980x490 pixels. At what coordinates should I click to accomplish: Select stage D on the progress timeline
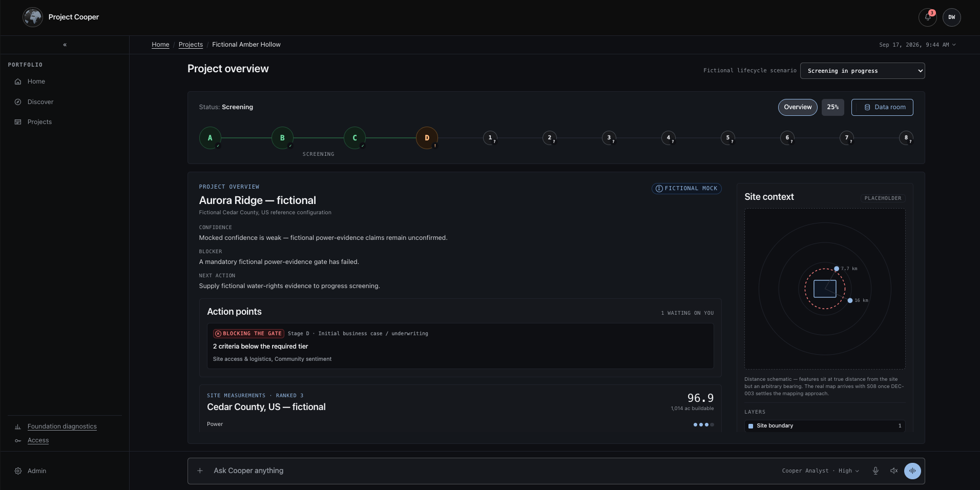pyautogui.click(x=427, y=138)
